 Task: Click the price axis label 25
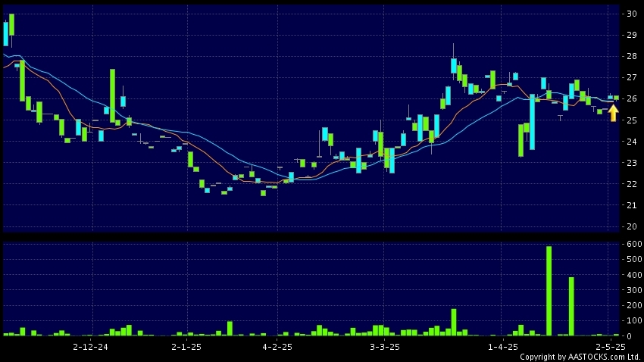pyautogui.click(x=632, y=120)
